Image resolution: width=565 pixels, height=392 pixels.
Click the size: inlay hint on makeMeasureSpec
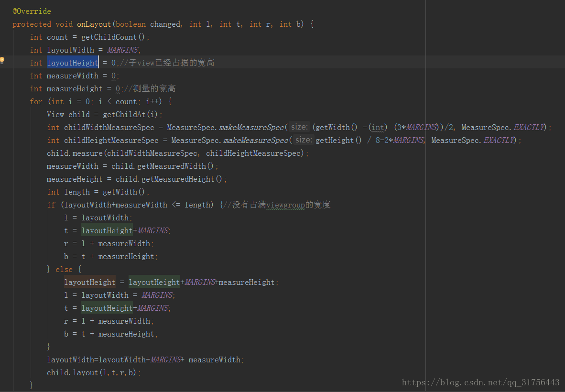[299, 127]
